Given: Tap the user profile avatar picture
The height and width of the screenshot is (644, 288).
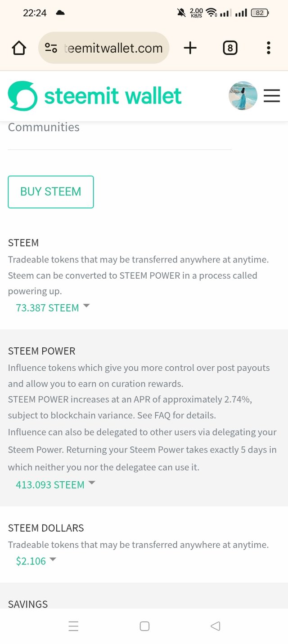Looking at the screenshot, I should (243, 96).
